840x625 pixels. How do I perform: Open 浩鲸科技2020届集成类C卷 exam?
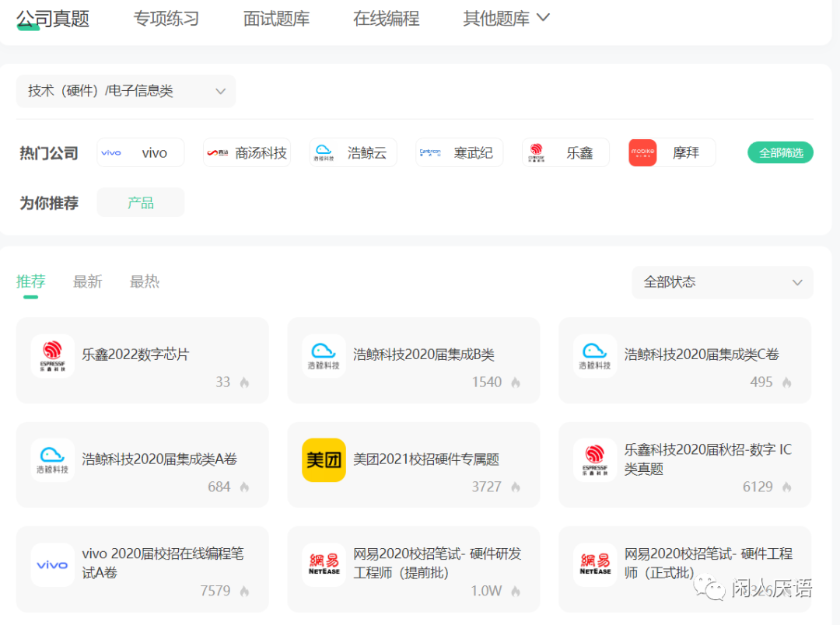click(702, 354)
